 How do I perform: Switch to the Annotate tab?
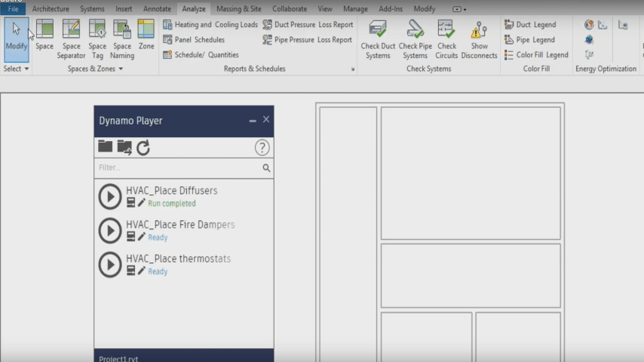coord(158,8)
